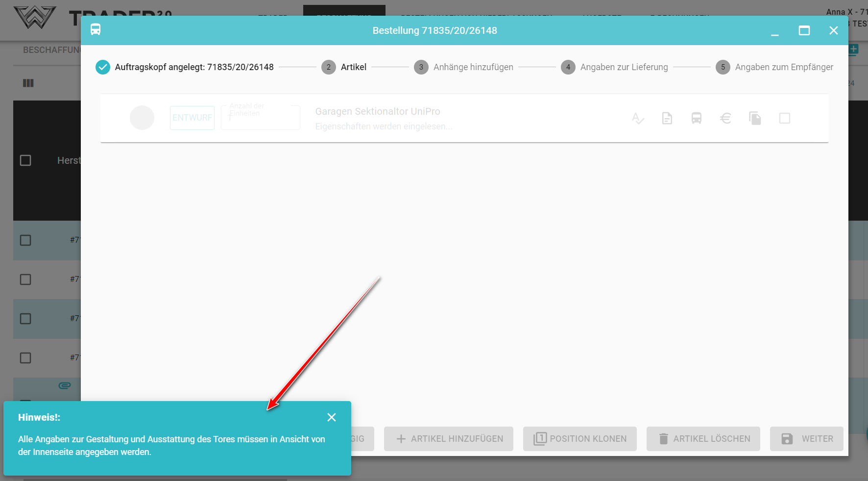Toggle the select-all checkbox in table header
This screenshot has height=481, width=868.
(x=25, y=160)
